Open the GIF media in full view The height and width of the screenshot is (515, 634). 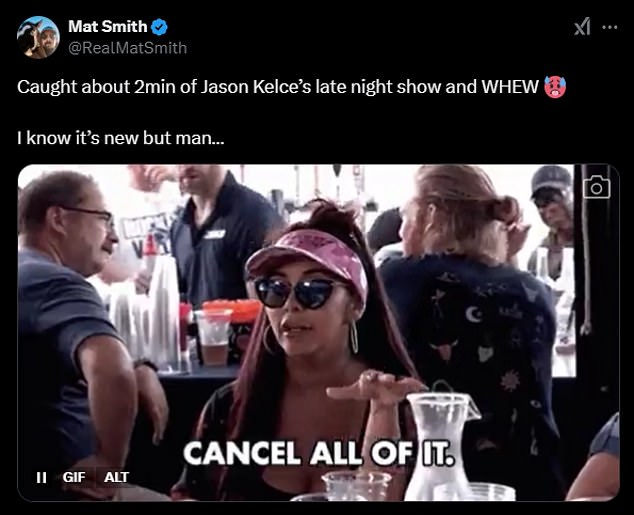(318, 332)
